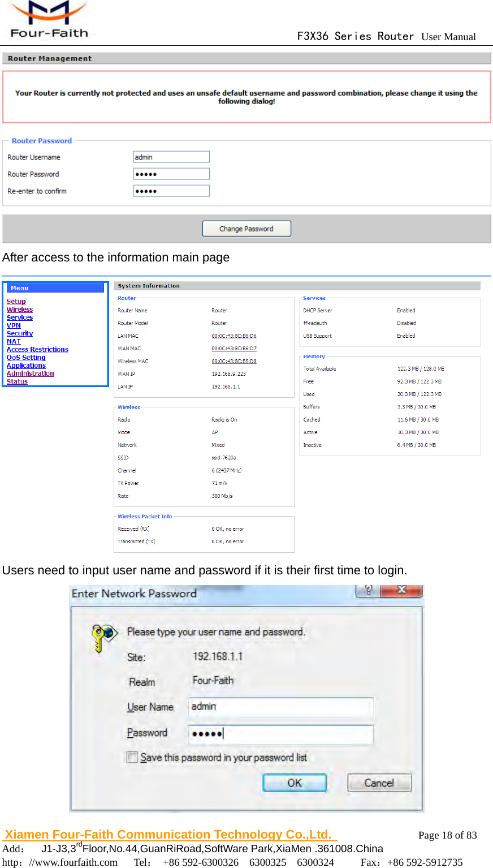
Task: Open the Setup menu item
Action: [15, 301]
